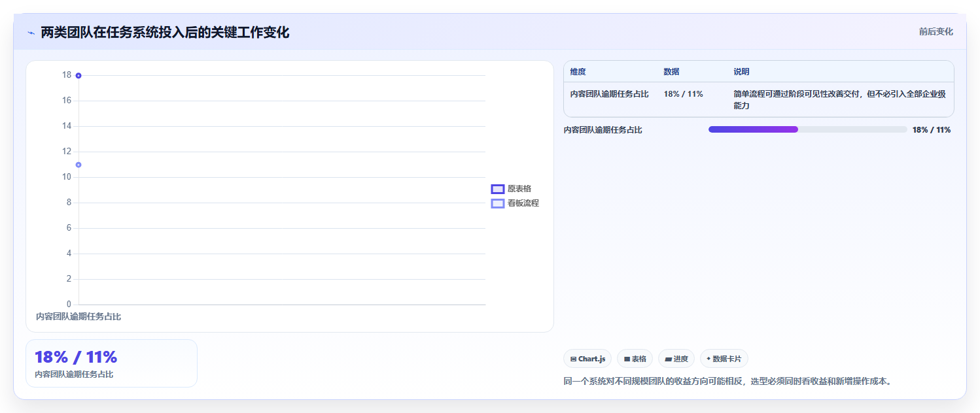
Task: Click the progress bar label 内容团队逾期任务占比
Action: 603,130
